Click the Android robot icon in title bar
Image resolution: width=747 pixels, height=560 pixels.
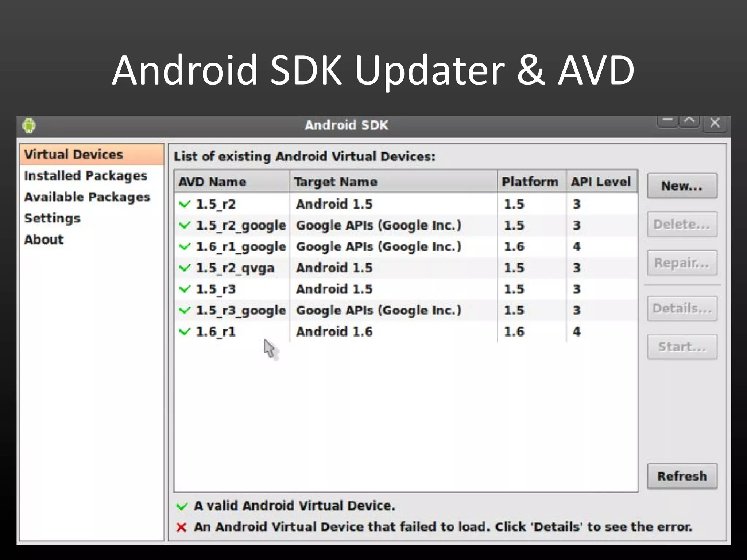29,126
